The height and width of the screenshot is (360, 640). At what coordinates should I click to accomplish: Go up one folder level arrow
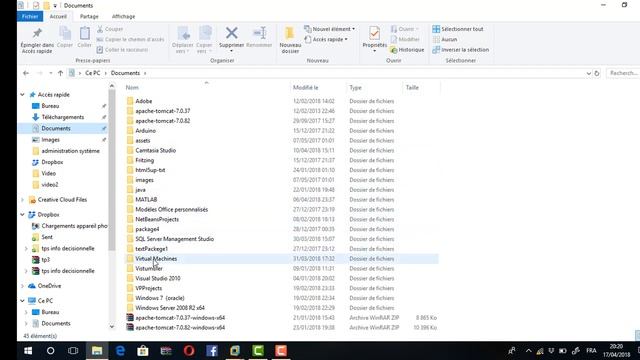pos(60,73)
